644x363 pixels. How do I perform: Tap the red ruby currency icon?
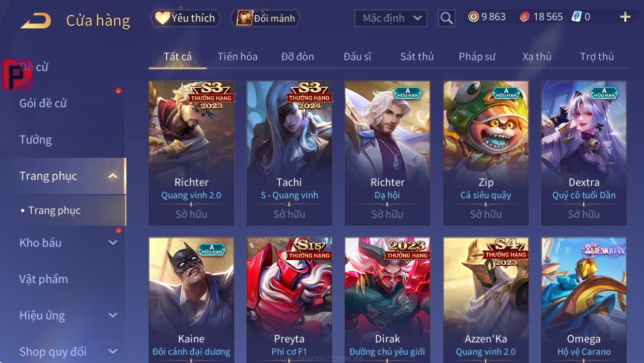pos(525,17)
